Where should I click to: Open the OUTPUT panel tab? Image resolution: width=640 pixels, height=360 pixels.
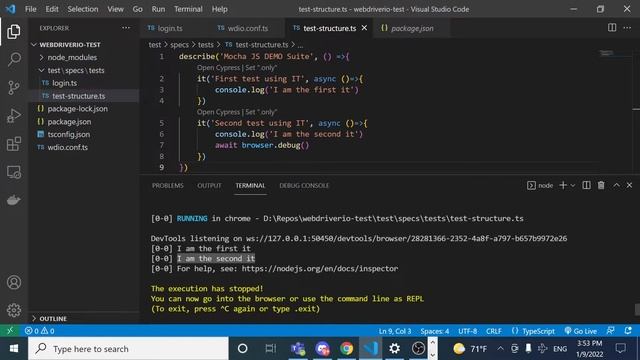[x=209, y=185]
